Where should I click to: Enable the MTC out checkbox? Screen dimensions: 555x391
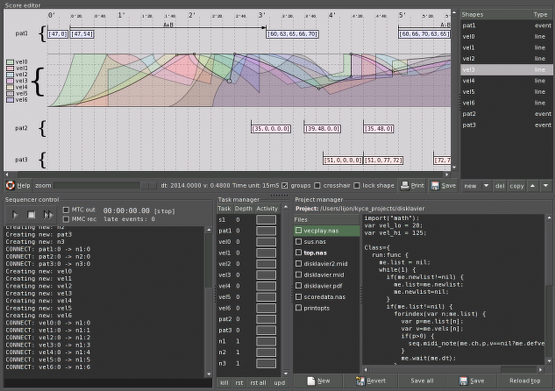tap(66, 210)
